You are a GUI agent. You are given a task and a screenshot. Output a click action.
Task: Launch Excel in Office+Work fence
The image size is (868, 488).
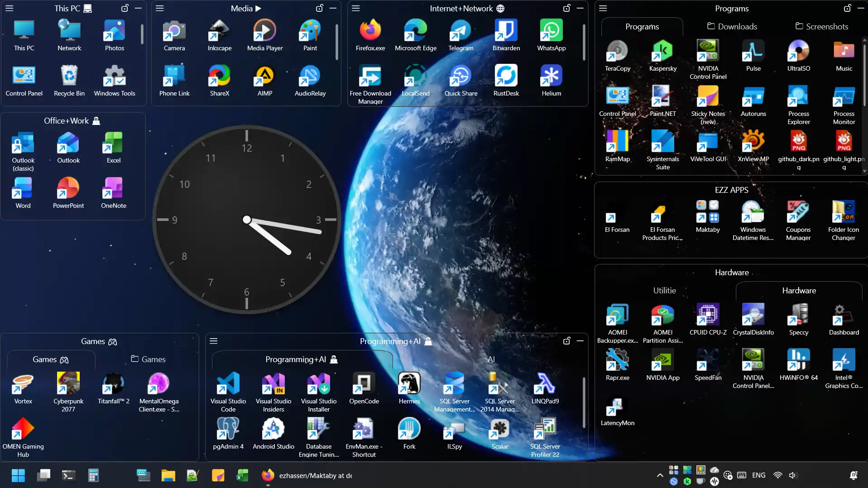point(114,148)
